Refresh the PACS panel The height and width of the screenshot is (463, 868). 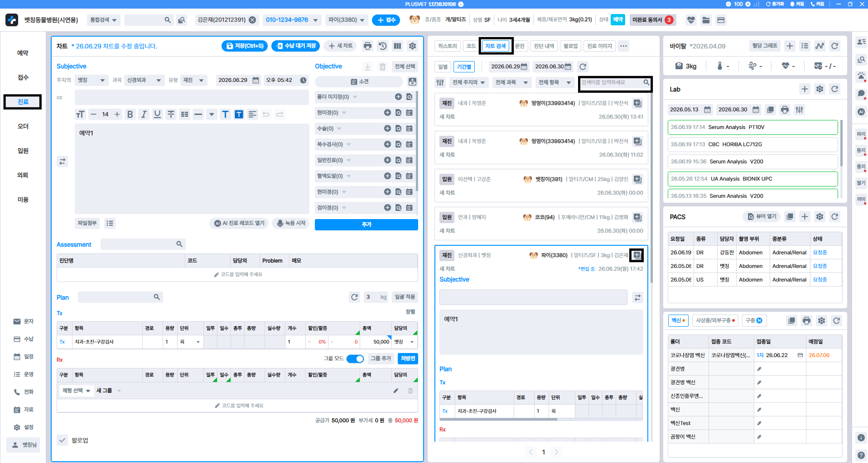tap(834, 217)
